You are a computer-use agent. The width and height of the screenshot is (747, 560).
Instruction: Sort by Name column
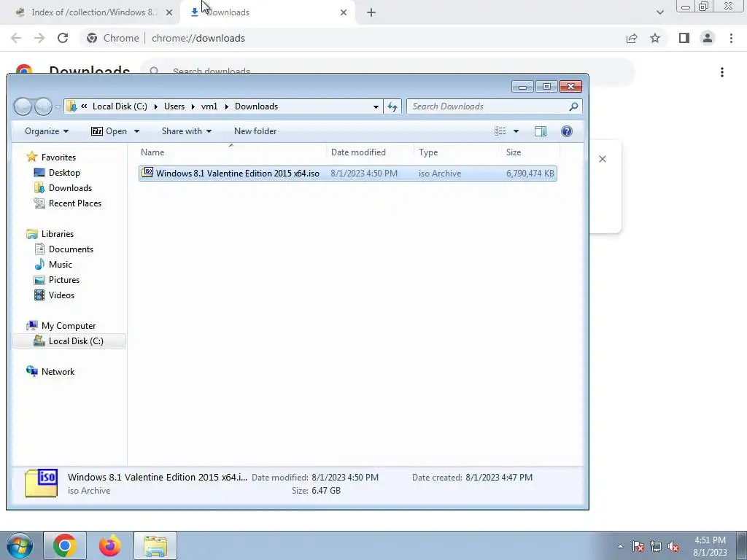click(231, 152)
